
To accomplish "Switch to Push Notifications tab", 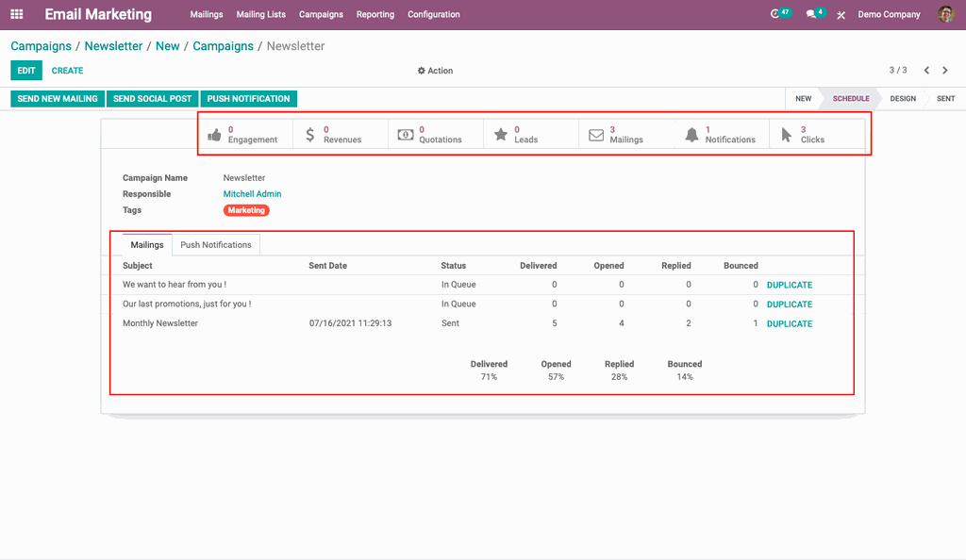I will pos(215,244).
